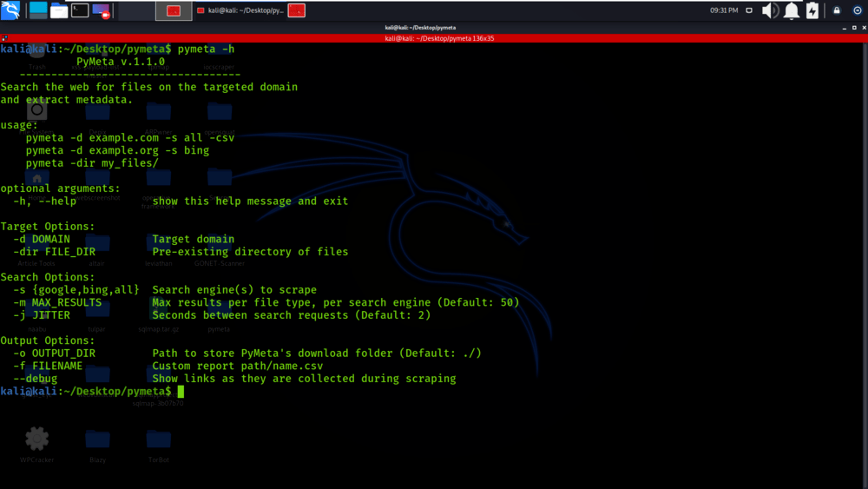Screen dimensions: 868x489
Task: Click the 'Search Options:' heading
Action: tap(48, 277)
